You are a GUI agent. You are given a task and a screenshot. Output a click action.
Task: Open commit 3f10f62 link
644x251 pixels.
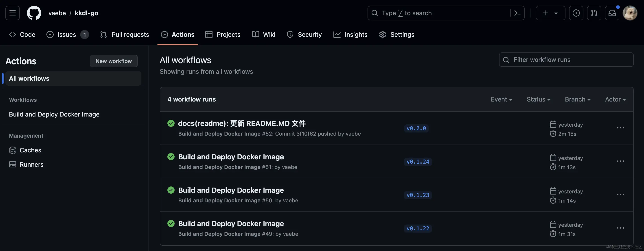(x=306, y=134)
